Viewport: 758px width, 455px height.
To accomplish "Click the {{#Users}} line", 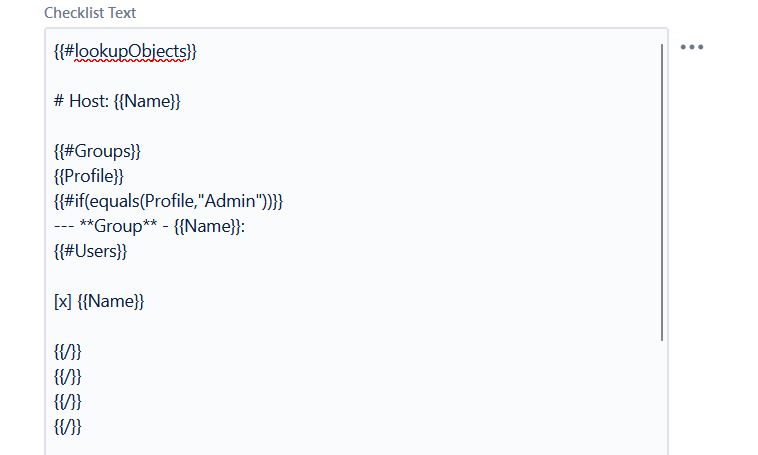I will click(x=90, y=251).
